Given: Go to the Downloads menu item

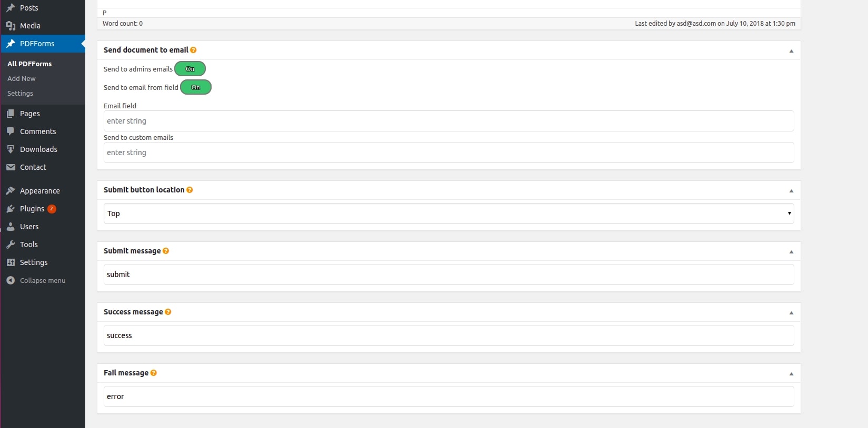Looking at the screenshot, I should (38, 149).
